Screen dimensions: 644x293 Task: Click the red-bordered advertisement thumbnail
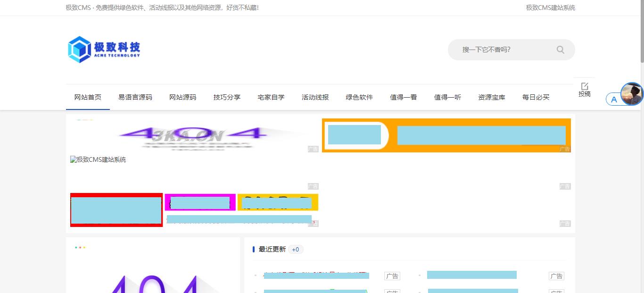116,210
